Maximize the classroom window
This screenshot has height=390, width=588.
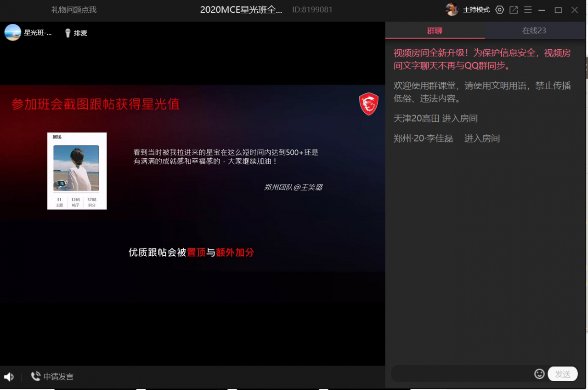(558, 10)
